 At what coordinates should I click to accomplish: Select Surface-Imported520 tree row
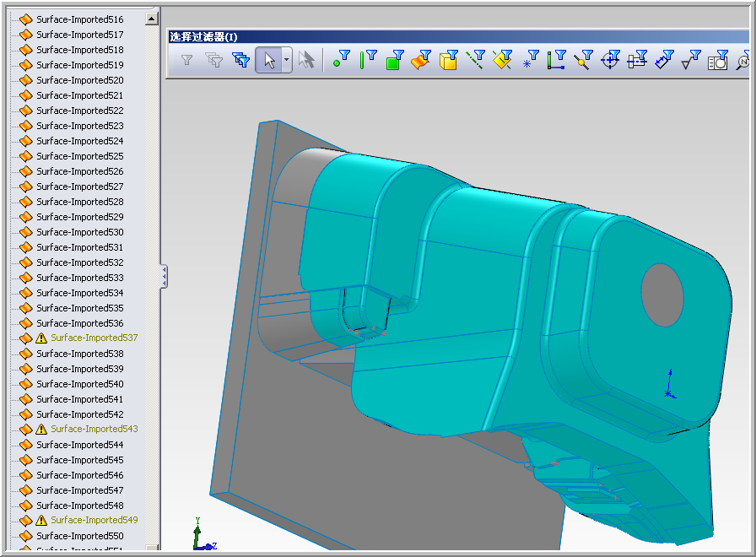coord(80,80)
